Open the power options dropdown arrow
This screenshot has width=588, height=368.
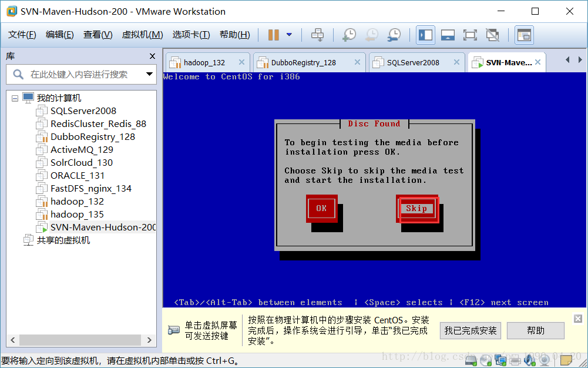(289, 35)
